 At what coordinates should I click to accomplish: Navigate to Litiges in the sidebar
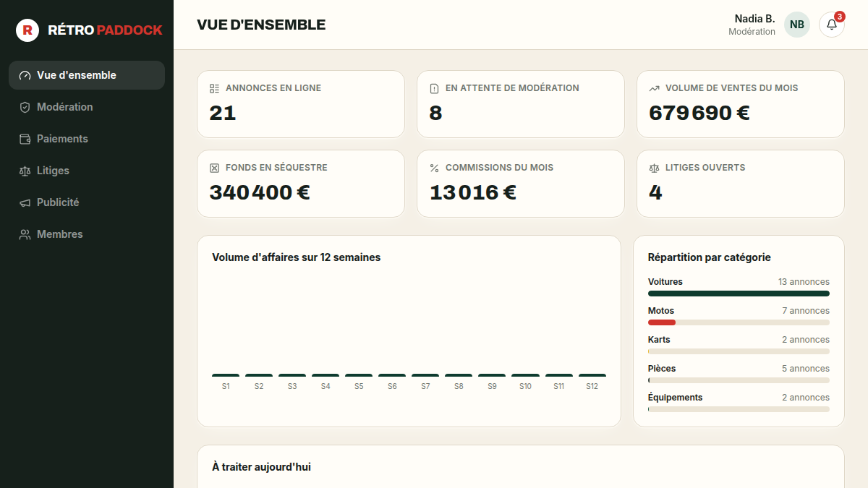click(87, 171)
